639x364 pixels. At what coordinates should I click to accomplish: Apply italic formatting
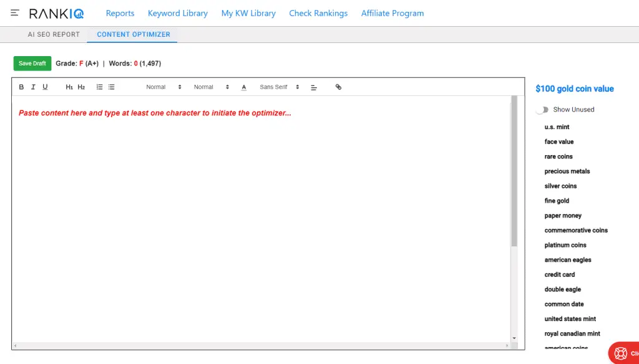point(33,87)
